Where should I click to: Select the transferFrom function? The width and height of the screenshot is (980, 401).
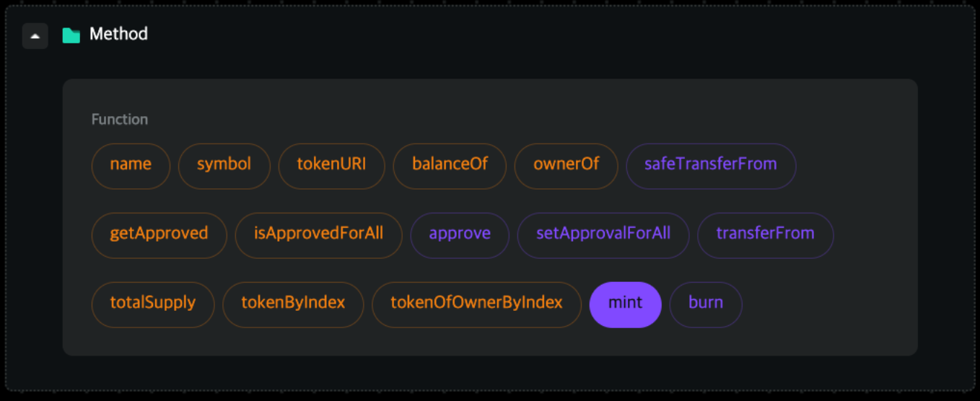765,234
